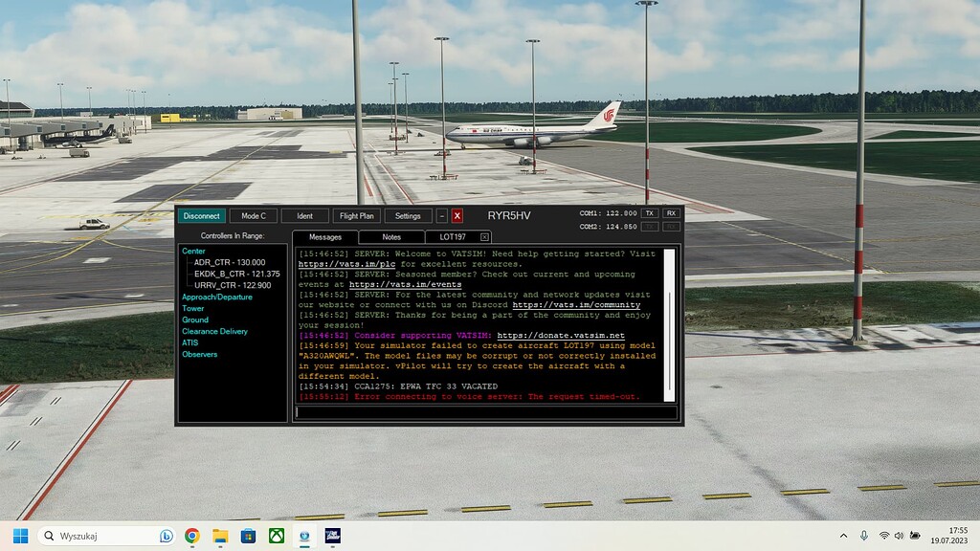Open File Explorer from the taskbar
The image size is (980, 551).
(x=218, y=536)
